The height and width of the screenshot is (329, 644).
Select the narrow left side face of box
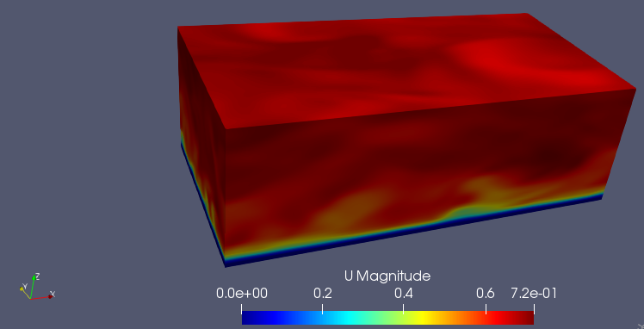pos(202,144)
